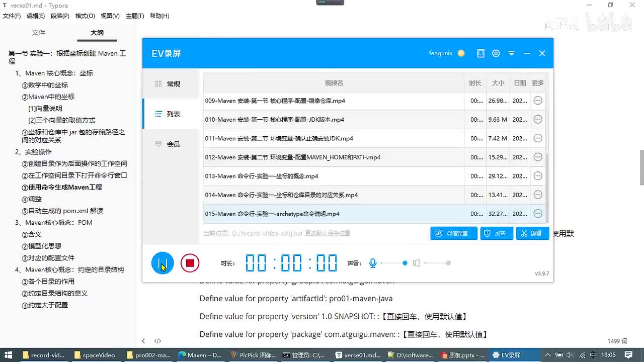Show Typora word count 1499 词
644x362 pixels.
617,341
